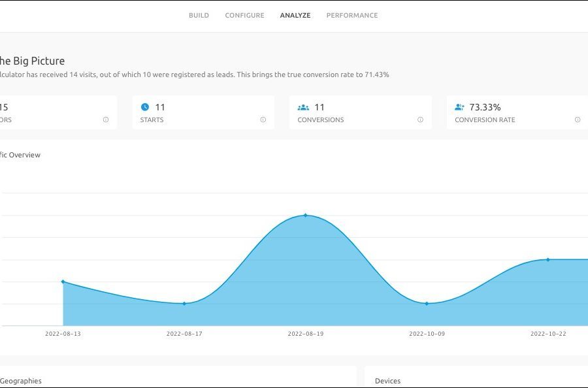The image size is (588, 388).
Task: Open the Configure tab
Action: (x=244, y=16)
